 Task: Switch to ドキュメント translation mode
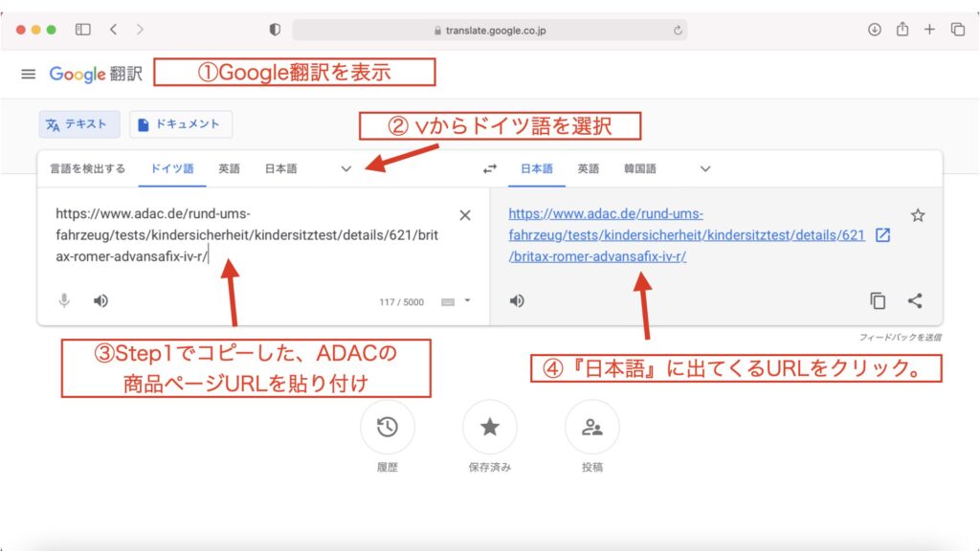point(181,124)
